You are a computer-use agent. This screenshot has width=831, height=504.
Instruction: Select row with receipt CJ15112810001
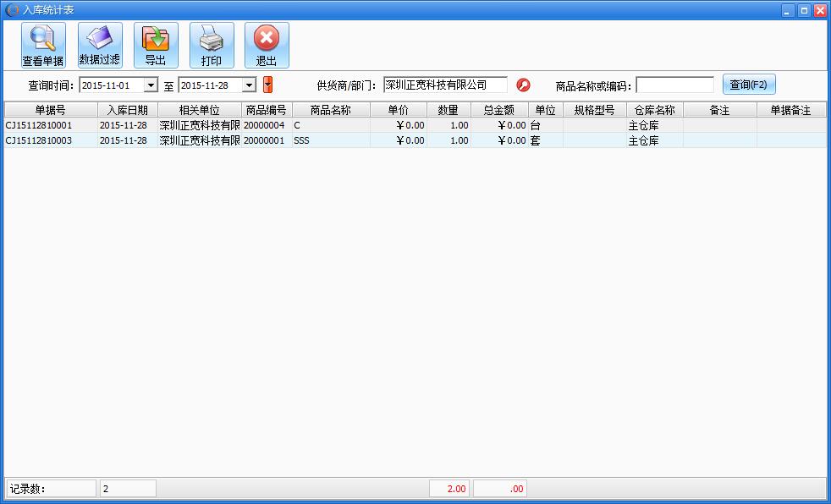point(415,125)
